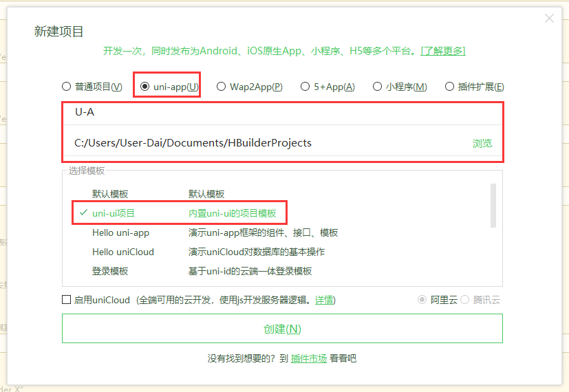Click the 内置uni-ui的项目模板 description
The image size is (569, 392).
pyautogui.click(x=233, y=213)
